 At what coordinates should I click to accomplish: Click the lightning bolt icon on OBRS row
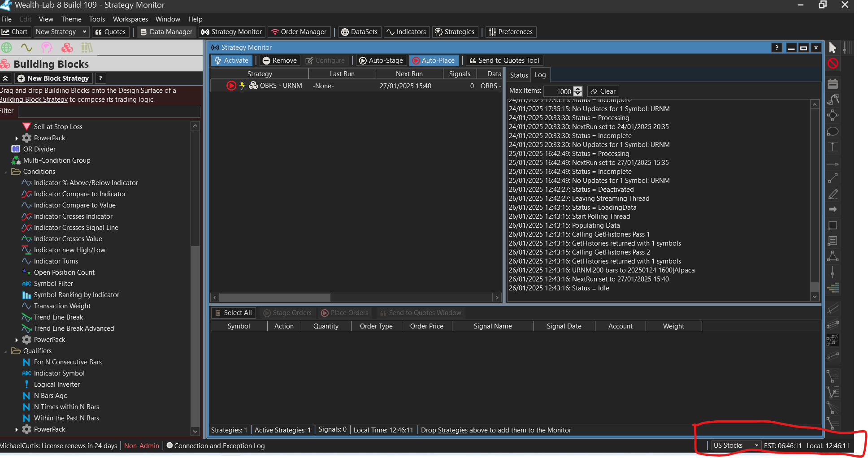[243, 86]
